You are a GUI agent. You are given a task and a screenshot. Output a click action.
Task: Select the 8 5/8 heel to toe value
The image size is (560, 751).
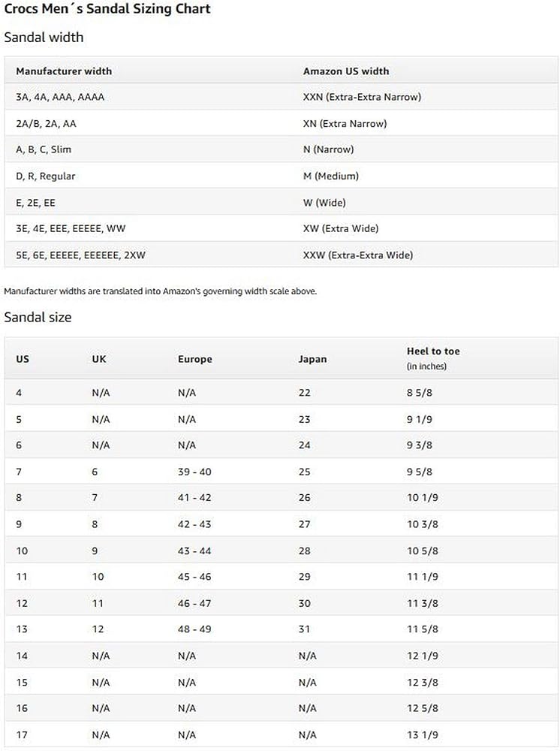(420, 393)
